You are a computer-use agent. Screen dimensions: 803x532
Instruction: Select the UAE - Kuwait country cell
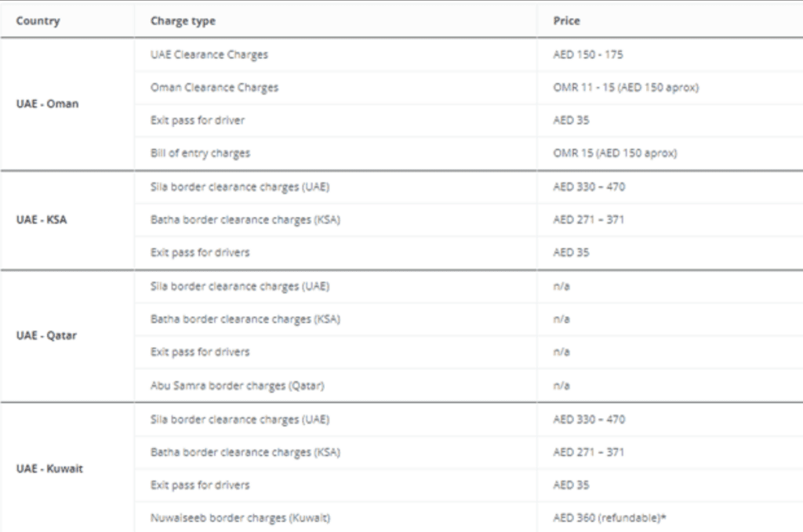(49, 469)
